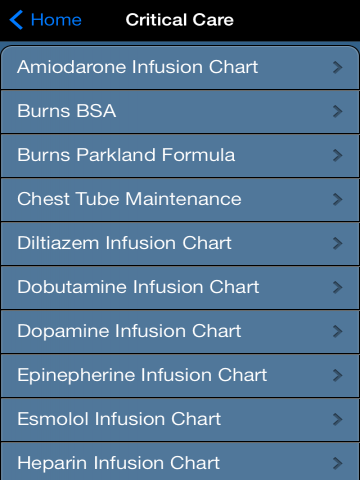Viewport: 360px width, 480px height.
Task: Tap chevron on Heparin Infusion Chart row
Action: (337, 463)
